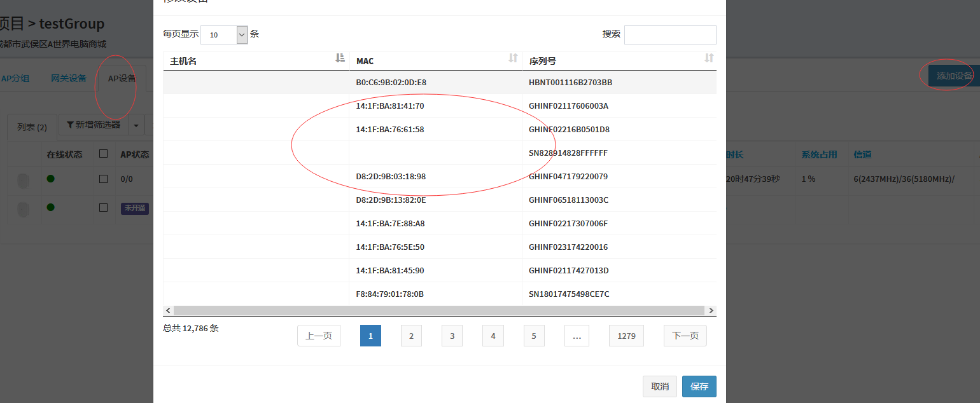Image resolution: width=980 pixels, height=403 pixels.
Task: Check the box beside the 未开通 row
Action: 103,207
